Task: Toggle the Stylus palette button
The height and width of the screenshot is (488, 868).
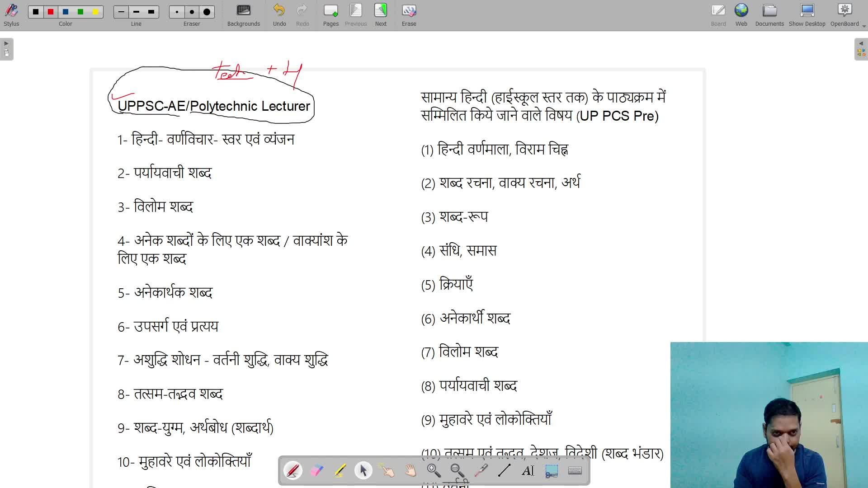Action: click(11, 15)
